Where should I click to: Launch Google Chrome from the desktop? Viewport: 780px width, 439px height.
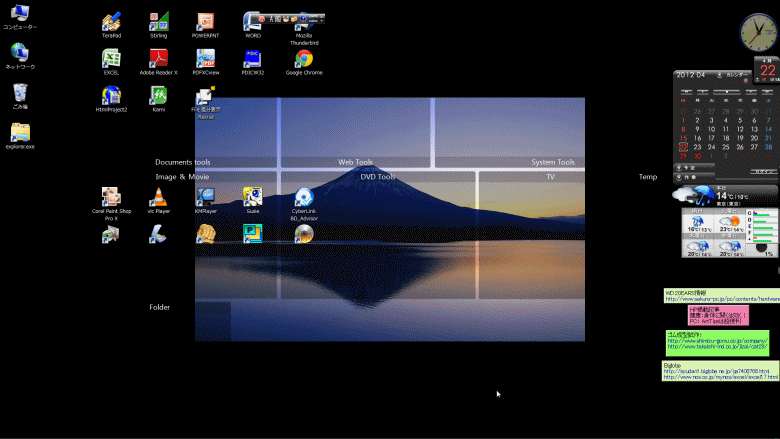(303, 59)
